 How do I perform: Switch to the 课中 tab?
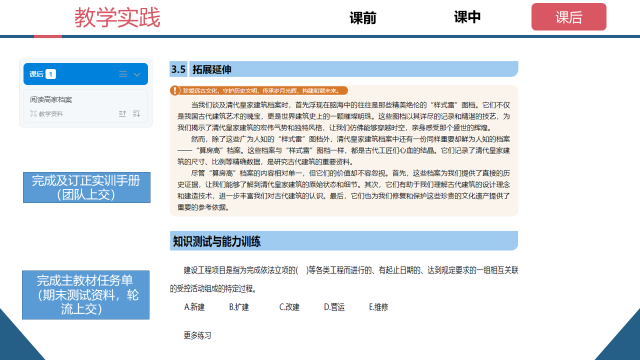pos(467,17)
